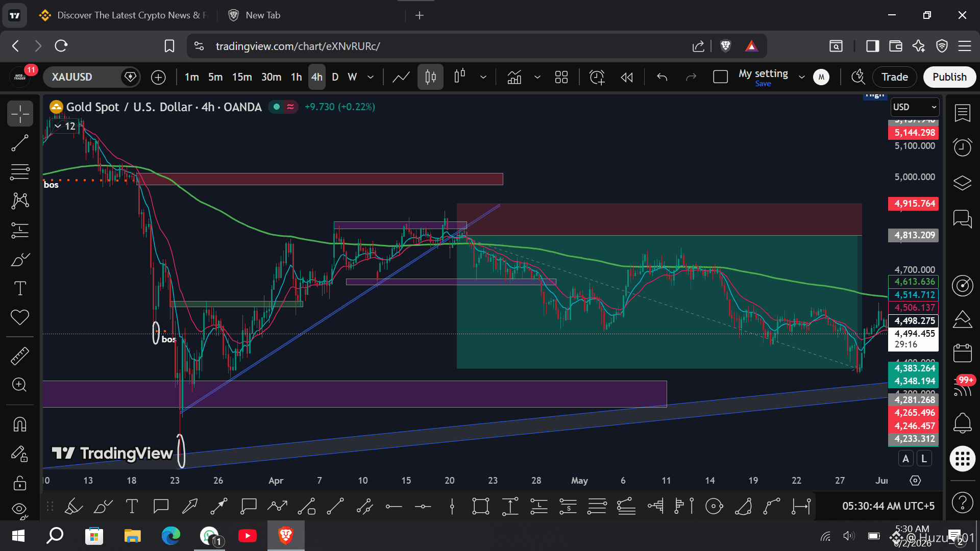Select the crosshair cursor tool
The width and height of the screenshot is (980, 551).
point(20,113)
